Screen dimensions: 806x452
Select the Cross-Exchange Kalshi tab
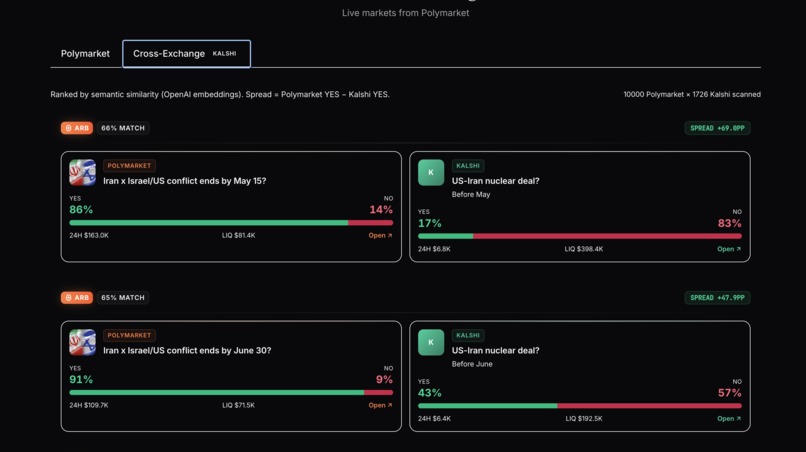point(186,53)
